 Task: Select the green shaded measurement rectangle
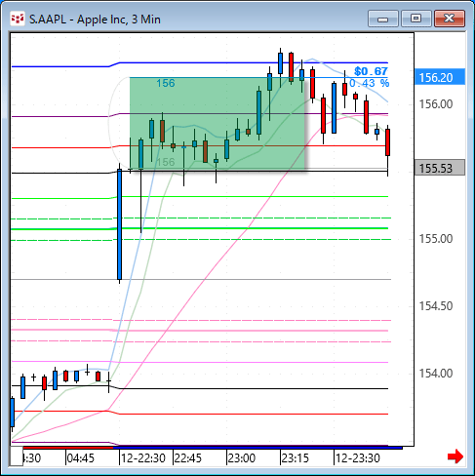[218, 124]
